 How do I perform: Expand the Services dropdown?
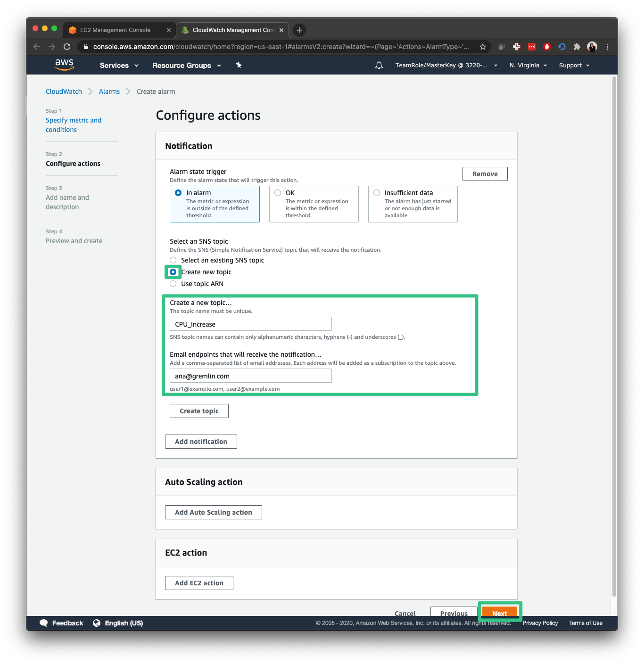click(x=119, y=66)
